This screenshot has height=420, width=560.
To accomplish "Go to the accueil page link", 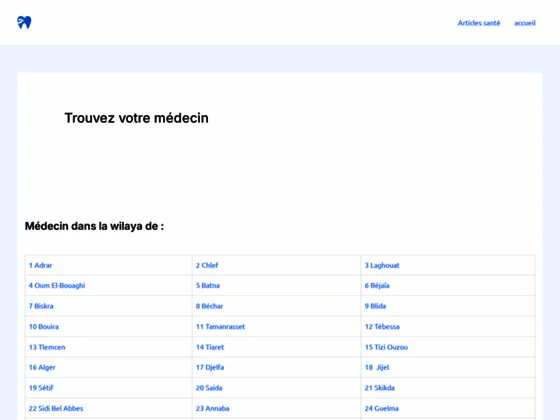I will (x=525, y=23).
